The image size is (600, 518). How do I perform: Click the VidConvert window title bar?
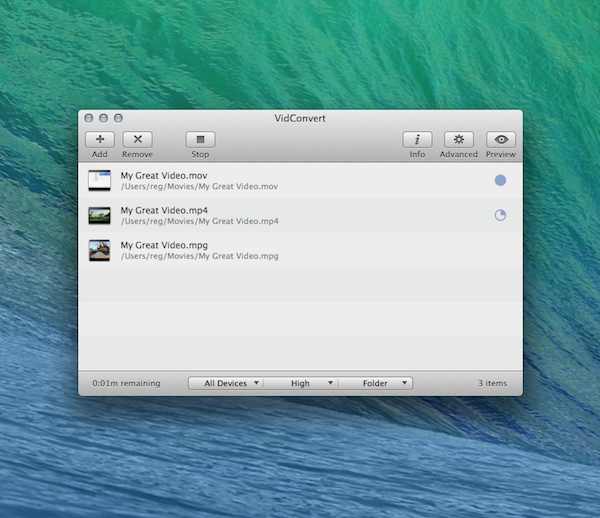pyautogui.click(x=300, y=118)
